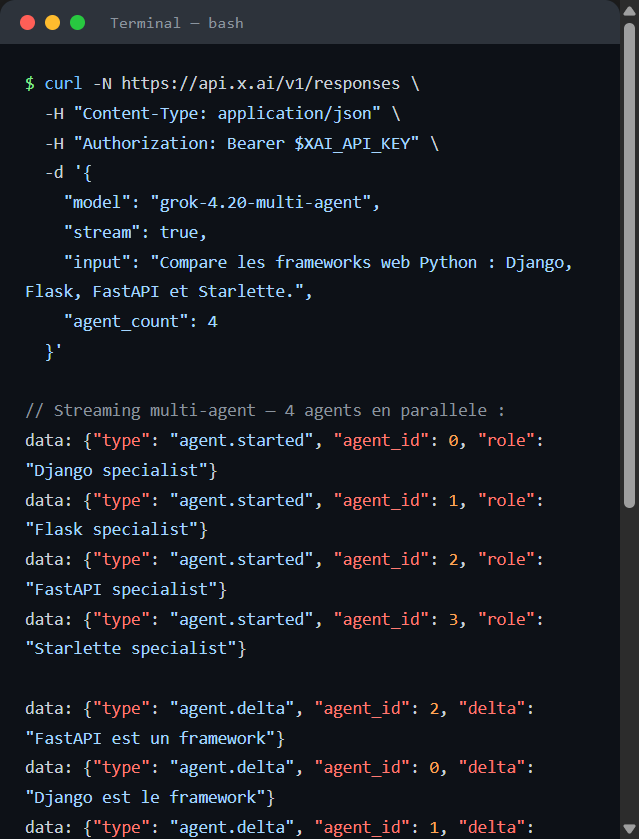Click the "Flask specialist"} text
Image resolution: width=639 pixels, height=839 pixels.
pos(117,530)
